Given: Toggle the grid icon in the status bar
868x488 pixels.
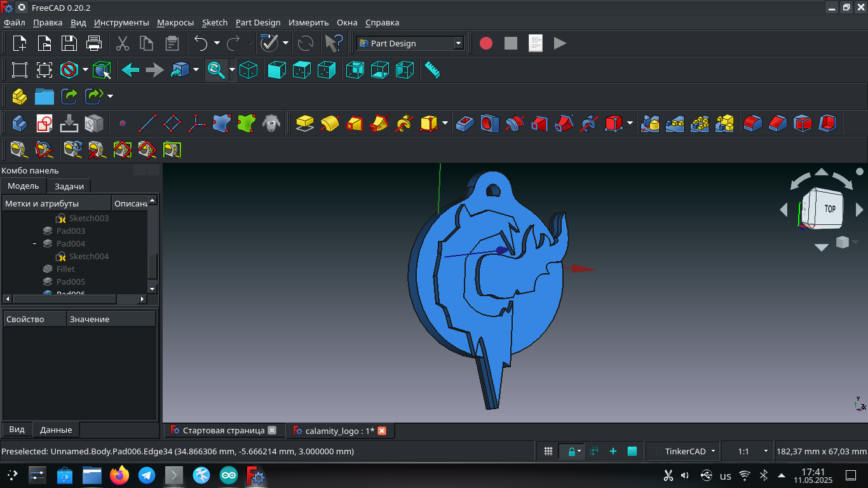Looking at the screenshot, I should coord(548,451).
